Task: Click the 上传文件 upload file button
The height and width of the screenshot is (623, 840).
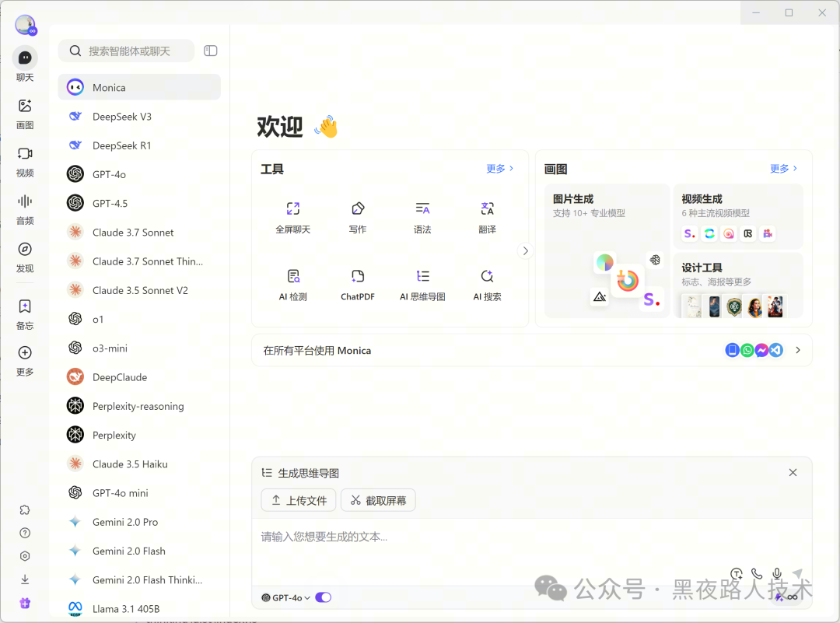Action: [x=299, y=500]
